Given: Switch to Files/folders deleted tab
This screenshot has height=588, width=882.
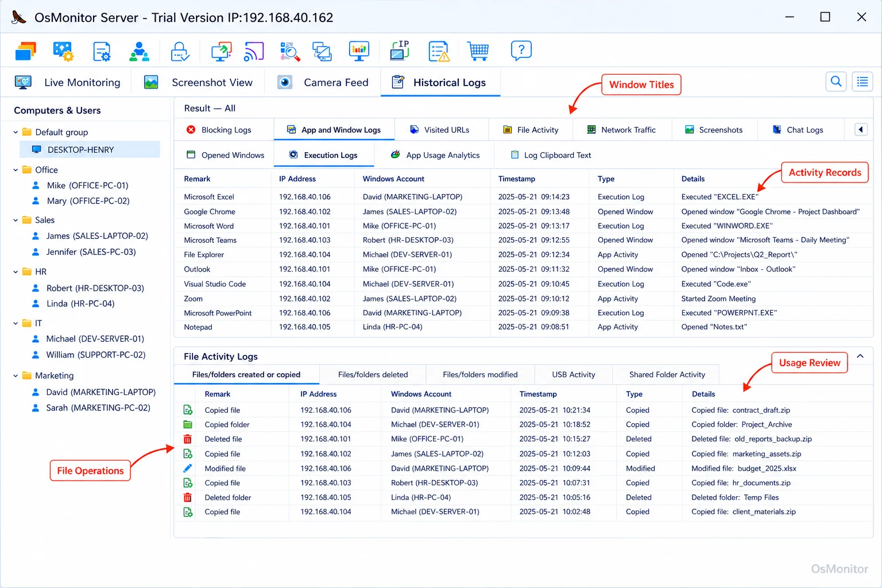Looking at the screenshot, I should [373, 374].
